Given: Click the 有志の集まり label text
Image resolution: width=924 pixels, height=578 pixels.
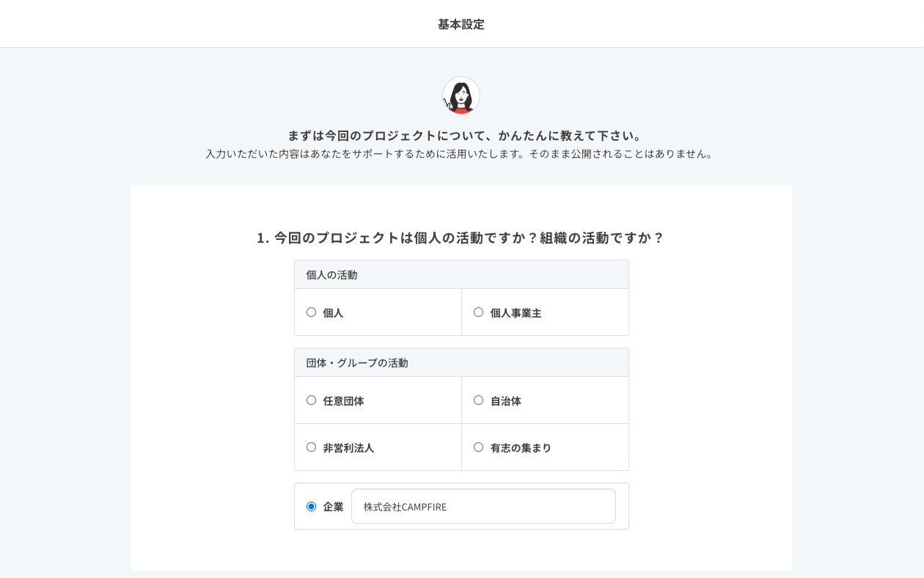Looking at the screenshot, I should 521,448.
